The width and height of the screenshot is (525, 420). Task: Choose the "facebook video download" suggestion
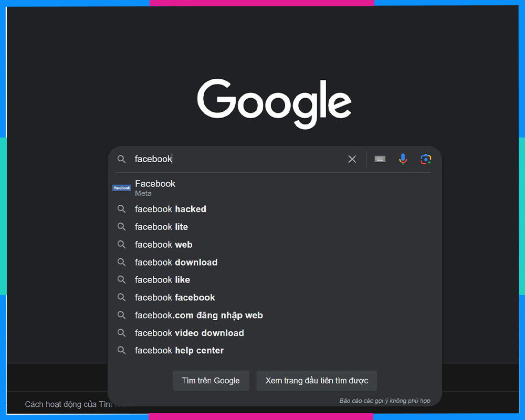275,333
